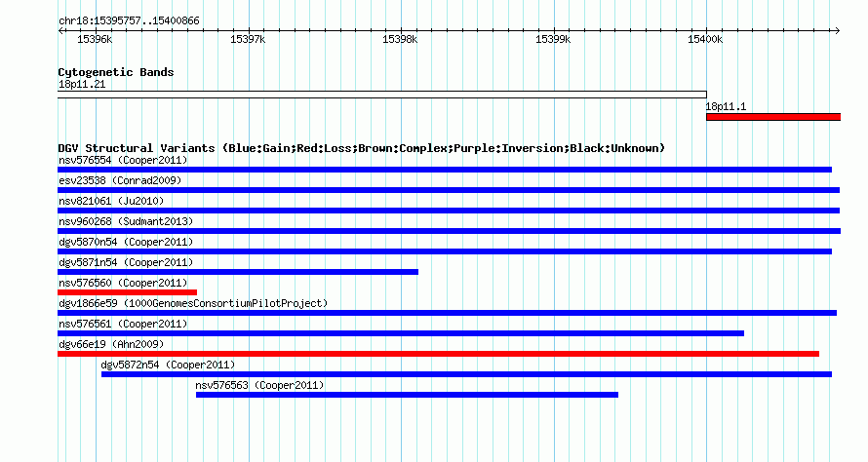
Task: Open the dgv5871n54 (Cooper2011) label
Action: [126, 263]
